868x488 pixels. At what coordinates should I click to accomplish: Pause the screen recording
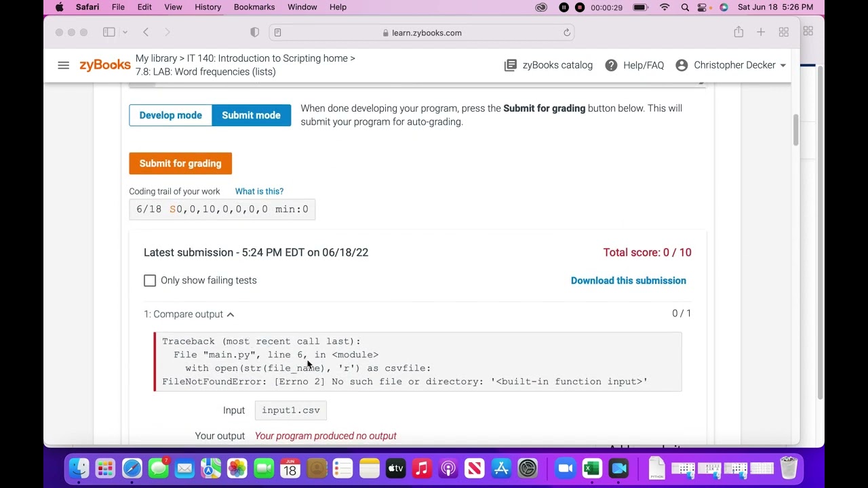[x=564, y=7]
